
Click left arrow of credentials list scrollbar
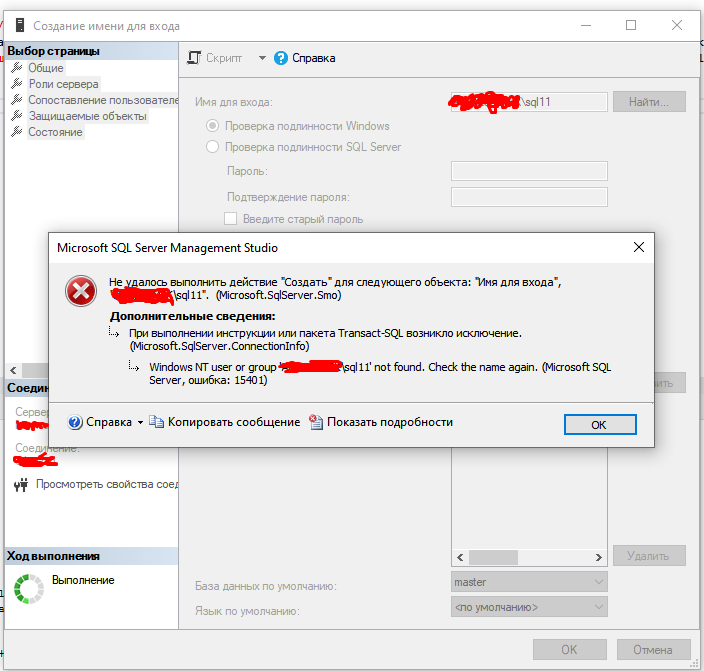[x=460, y=557]
